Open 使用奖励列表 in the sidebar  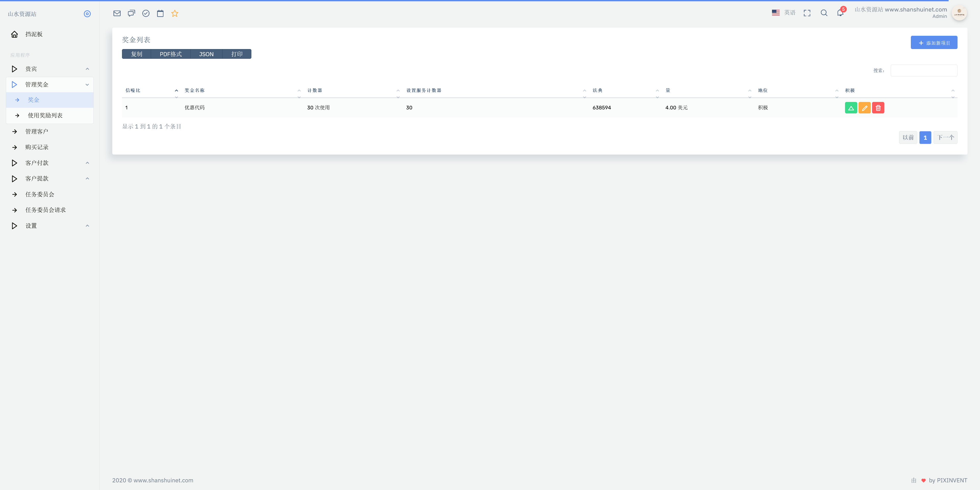(45, 115)
